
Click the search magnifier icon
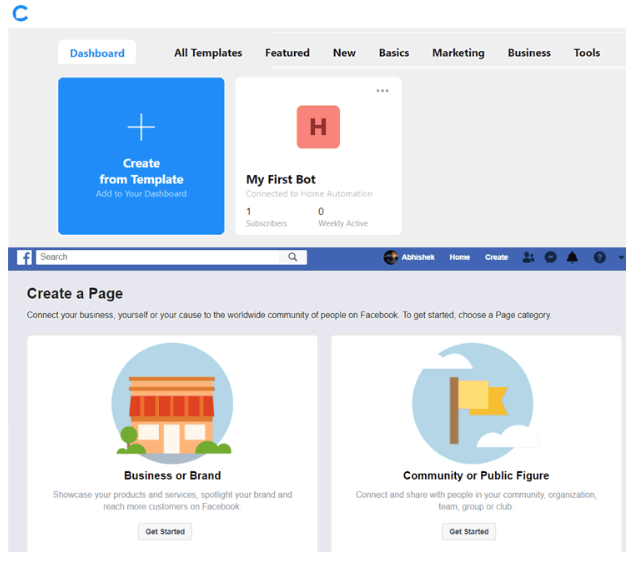[x=293, y=257]
